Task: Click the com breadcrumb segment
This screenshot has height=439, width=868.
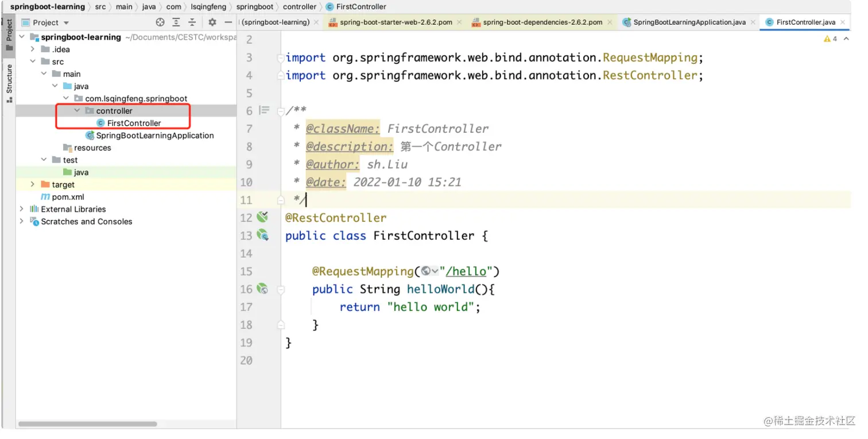Action: pyautogui.click(x=174, y=7)
